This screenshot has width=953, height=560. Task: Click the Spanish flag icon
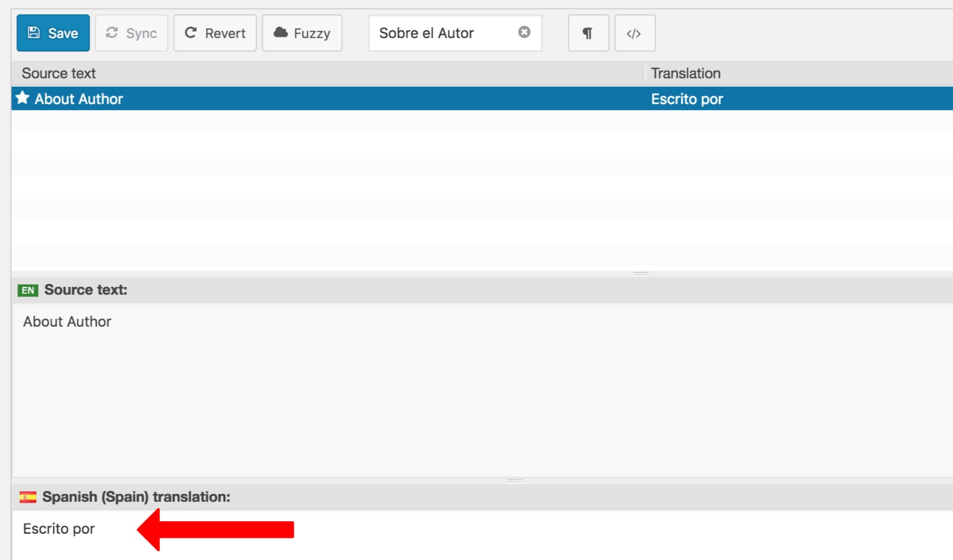point(28,497)
